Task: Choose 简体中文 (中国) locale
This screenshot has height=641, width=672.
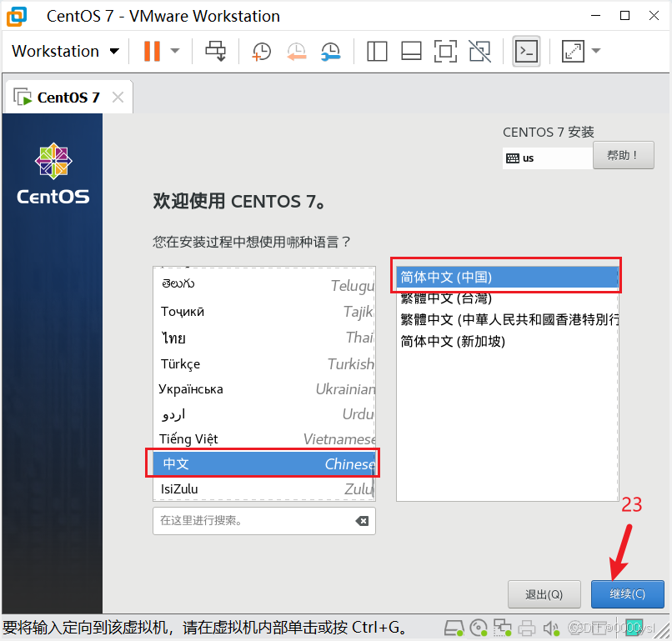Action: point(507,277)
